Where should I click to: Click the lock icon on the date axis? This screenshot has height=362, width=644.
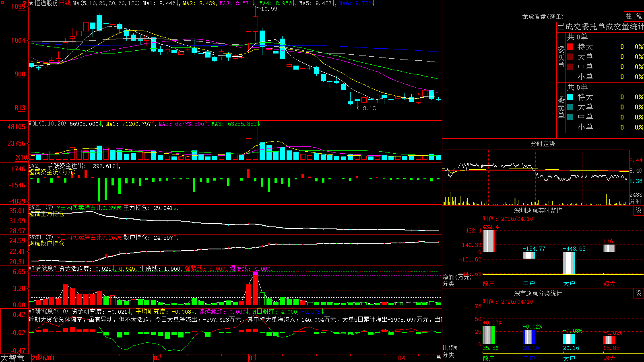(438, 357)
